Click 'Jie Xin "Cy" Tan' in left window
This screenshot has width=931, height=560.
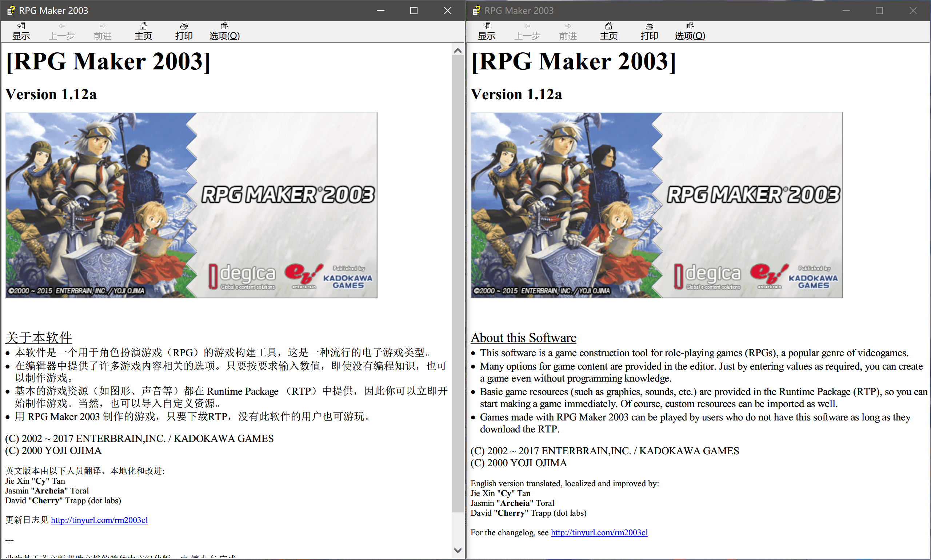pos(35,481)
